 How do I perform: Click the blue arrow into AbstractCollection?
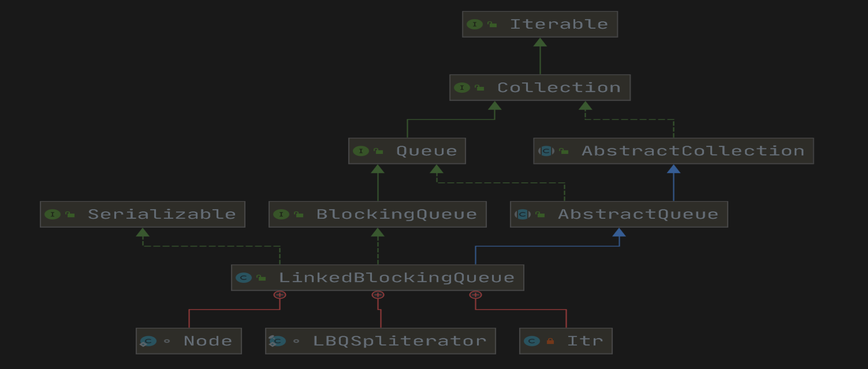point(673,169)
